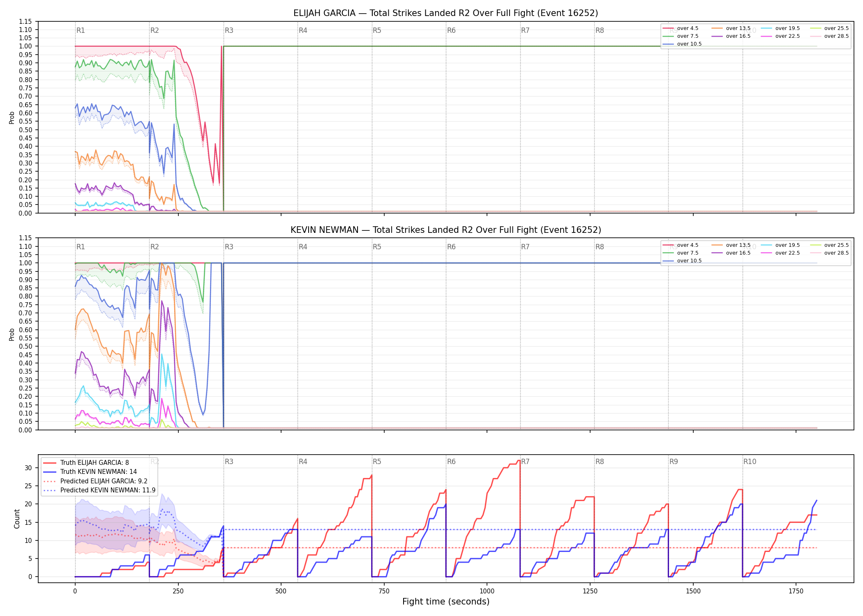
Task: Click 'Prob' axis label on Kevin Newman chart
Action: pos(12,334)
